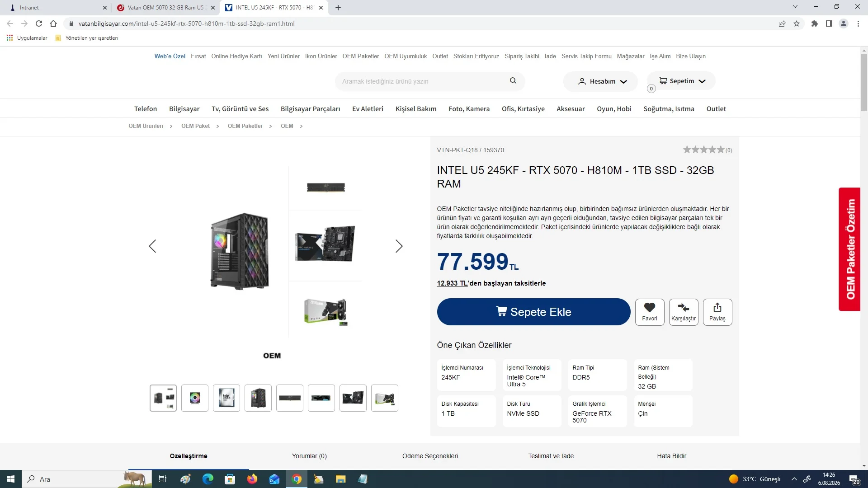Viewport: 868px width, 488px height.
Task: Show next product image arrow
Action: [399, 246]
